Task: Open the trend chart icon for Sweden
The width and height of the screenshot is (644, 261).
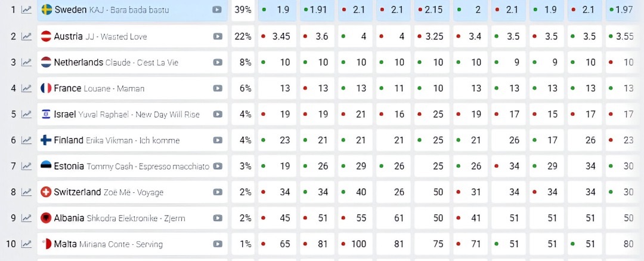Action: pyautogui.click(x=27, y=10)
